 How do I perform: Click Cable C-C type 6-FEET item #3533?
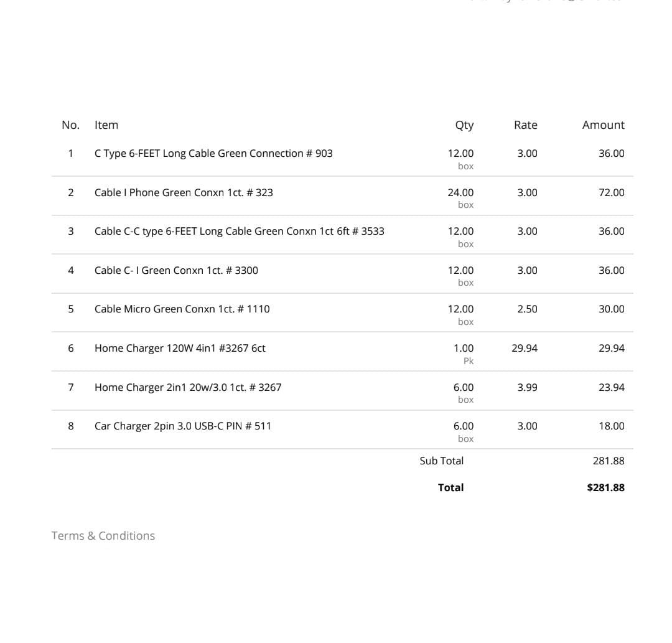pos(239,232)
